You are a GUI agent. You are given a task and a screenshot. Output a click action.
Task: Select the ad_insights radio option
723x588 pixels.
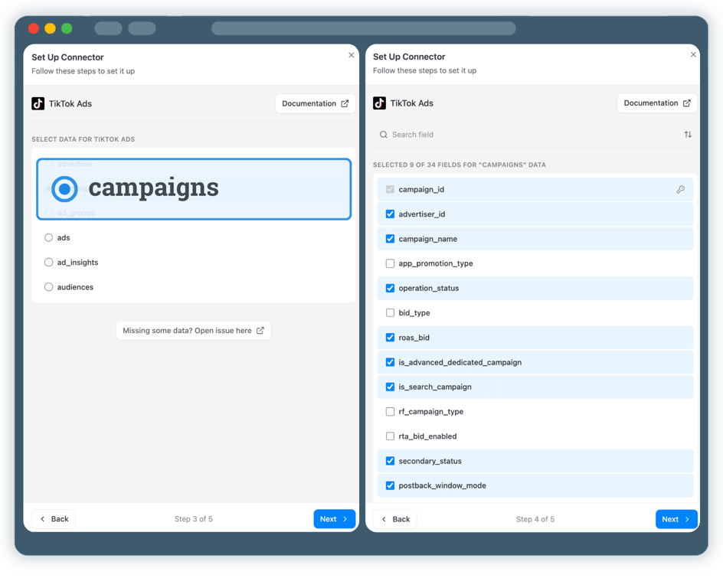point(48,262)
